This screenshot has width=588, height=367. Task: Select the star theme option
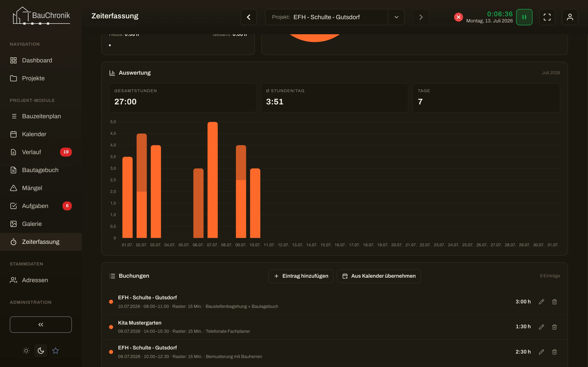pyautogui.click(x=55, y=350)
